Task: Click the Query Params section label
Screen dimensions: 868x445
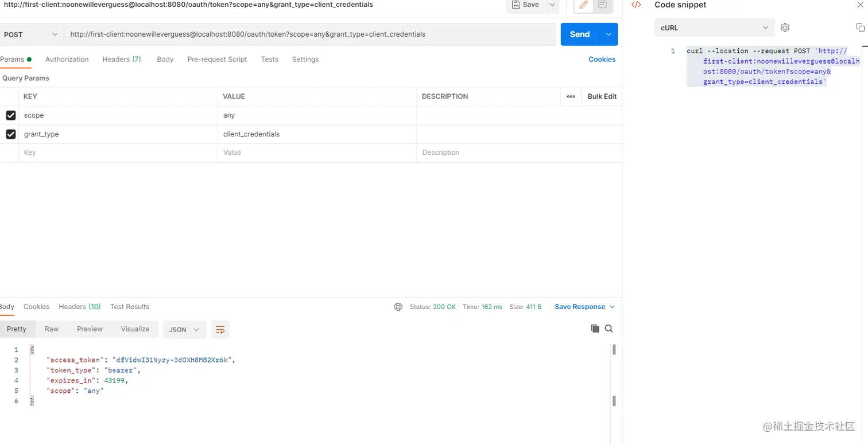Action: pyautogui.click(x=26, y=78)
